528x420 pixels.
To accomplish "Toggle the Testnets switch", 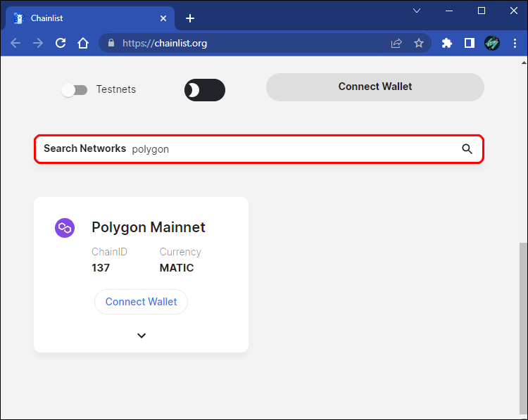I will click(74, 90).
